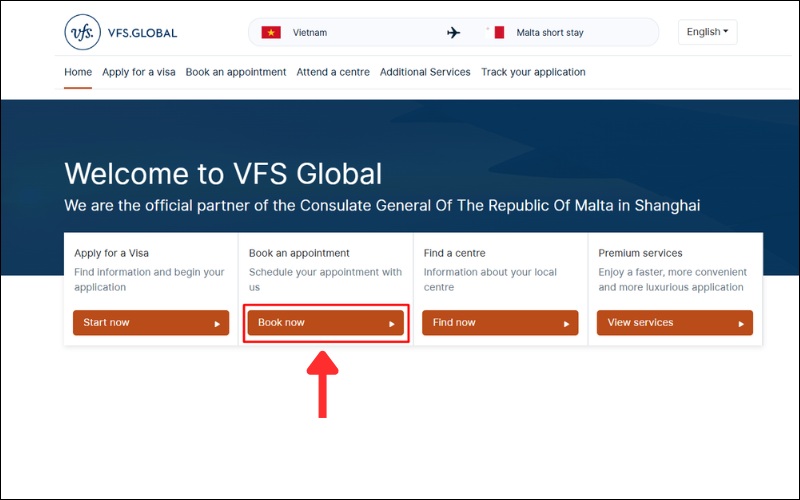Viewport: 800px width, 500px height.
Task: Click the official partner of Consulate subtitle
Action: (x=382, y=206)
